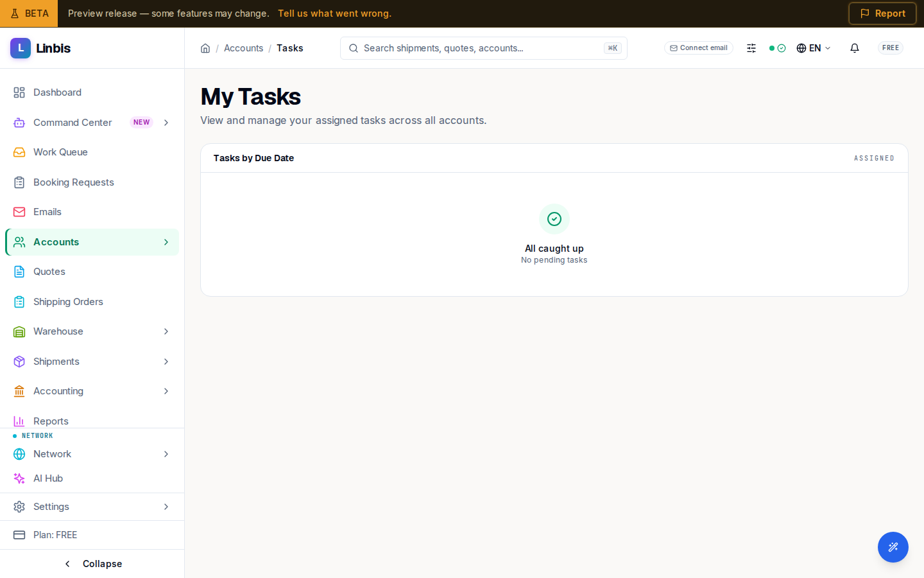This screenshot has width=924, height=578.
Task: Expand the Network submenu chevron
Action: tap(166, 454)
